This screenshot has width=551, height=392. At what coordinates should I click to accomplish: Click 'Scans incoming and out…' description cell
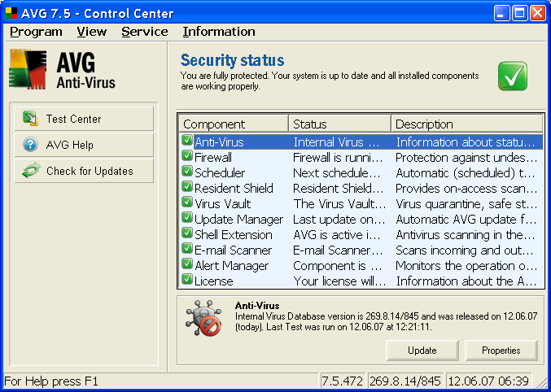(x=465, y=250)
